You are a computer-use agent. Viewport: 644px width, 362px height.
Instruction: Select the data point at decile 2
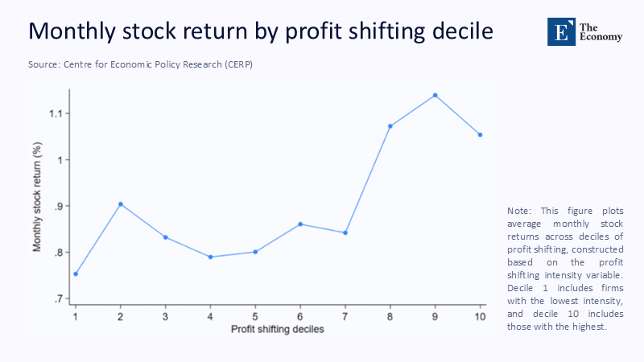click(121, 204)
